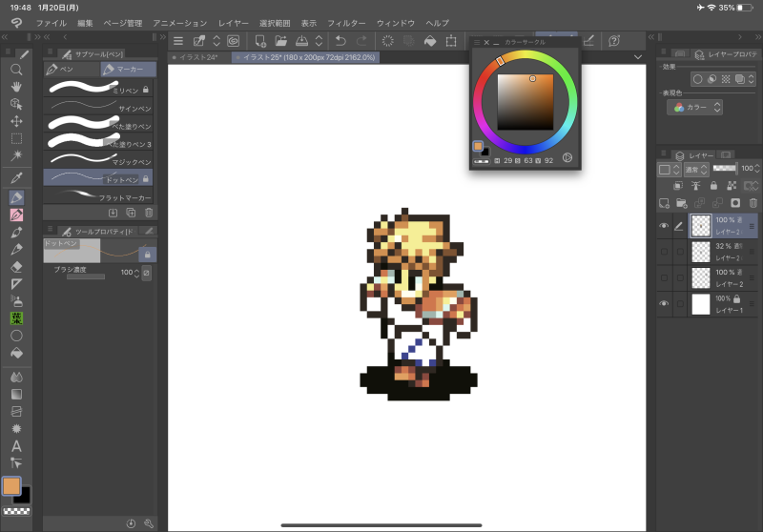Select the マジックペン sub tool
This screenshot has height=532, width=763.
pyautogui.click(x=98, y=160)
